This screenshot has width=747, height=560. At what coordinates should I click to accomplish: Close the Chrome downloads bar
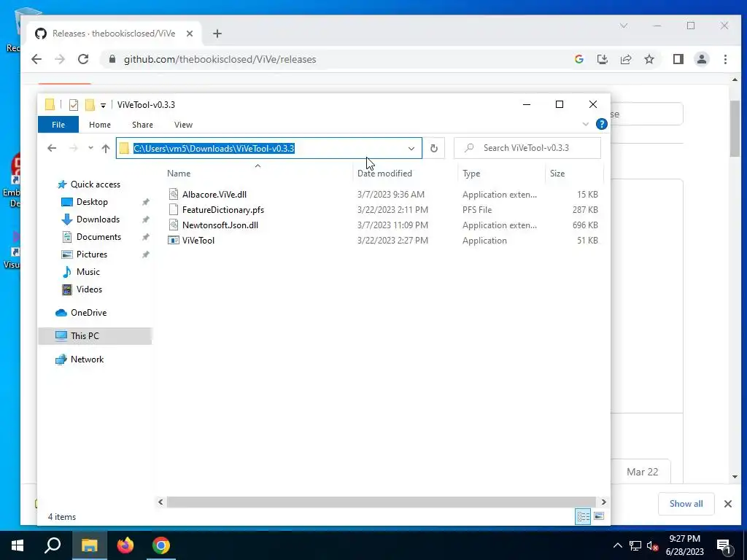pyautogui.click(x=728, y=503)
